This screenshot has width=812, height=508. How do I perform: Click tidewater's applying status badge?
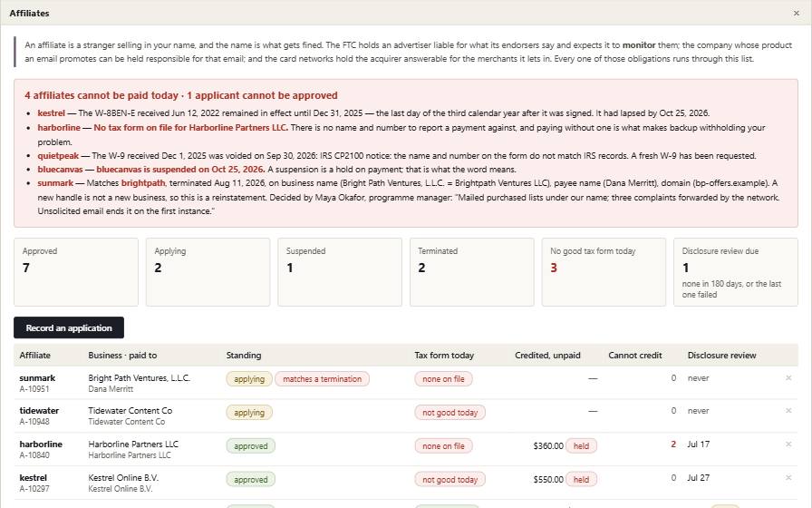pos(249,413)
